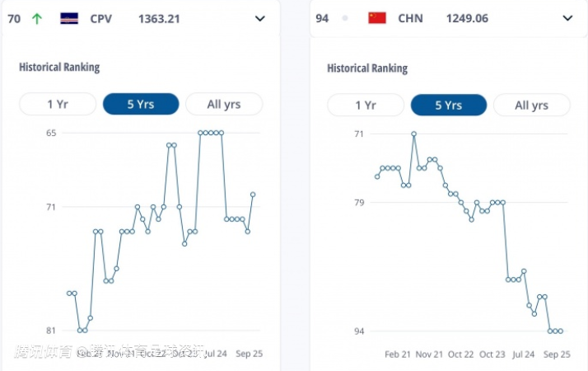Screen dimensions: 588x371
Task: Click the CHN points value 1249.06
Action: tap(465, 18)
